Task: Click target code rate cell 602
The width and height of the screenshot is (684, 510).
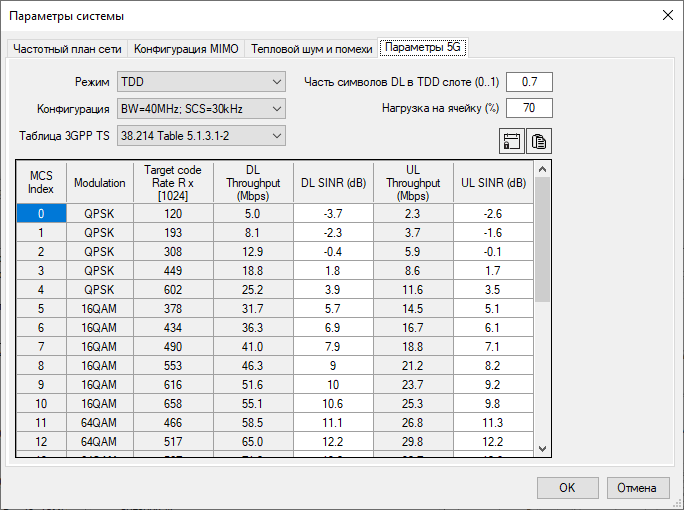Action: pyautogui.click(x=173, y=289)
